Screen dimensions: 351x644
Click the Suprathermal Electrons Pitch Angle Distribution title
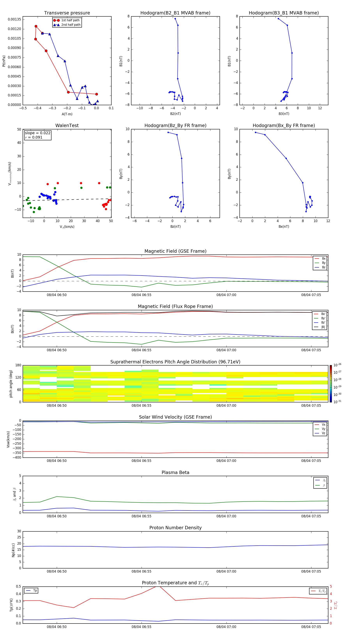pos(175,362)
